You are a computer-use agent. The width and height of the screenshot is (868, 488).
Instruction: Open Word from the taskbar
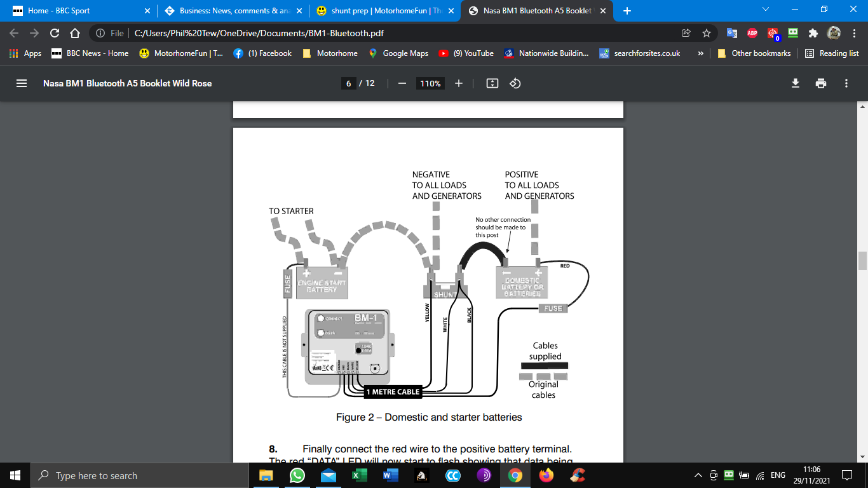coord(390,475)
